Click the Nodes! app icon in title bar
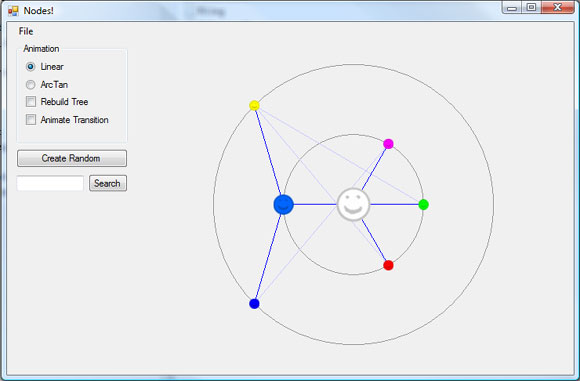The image size is (580, 381). pos(13,11)
